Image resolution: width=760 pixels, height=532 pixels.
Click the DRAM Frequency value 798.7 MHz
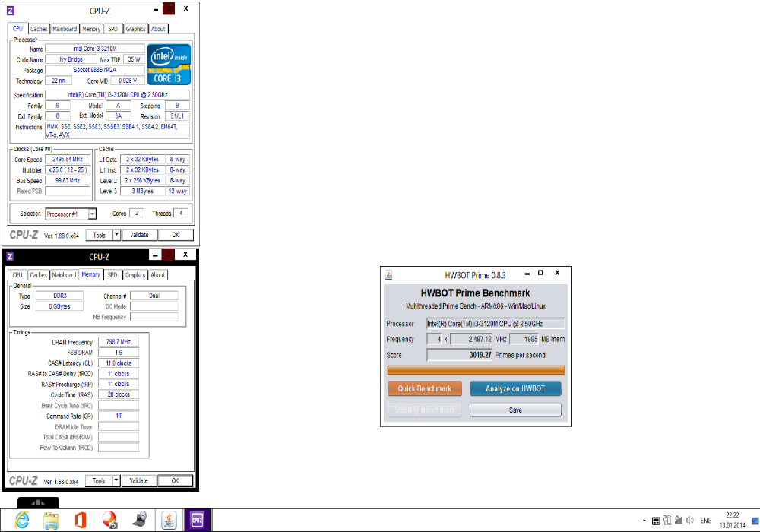pyautogui.click(x=119, y=342)
